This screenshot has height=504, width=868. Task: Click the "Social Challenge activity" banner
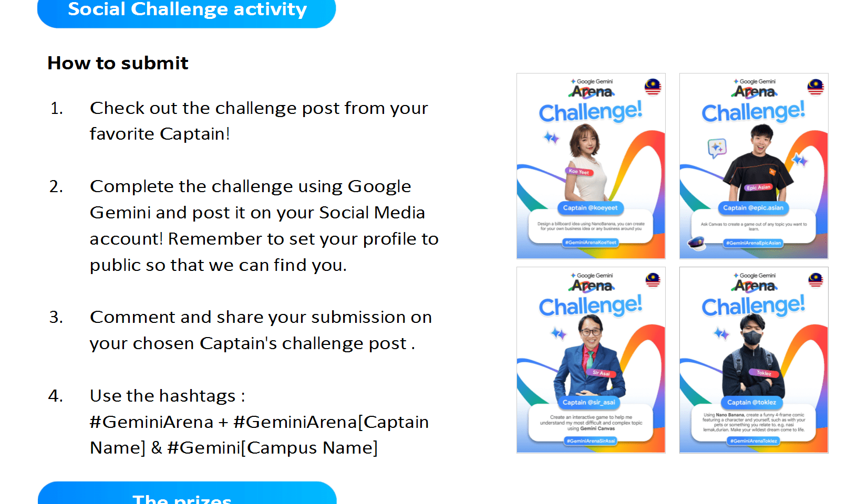[187, 10]
